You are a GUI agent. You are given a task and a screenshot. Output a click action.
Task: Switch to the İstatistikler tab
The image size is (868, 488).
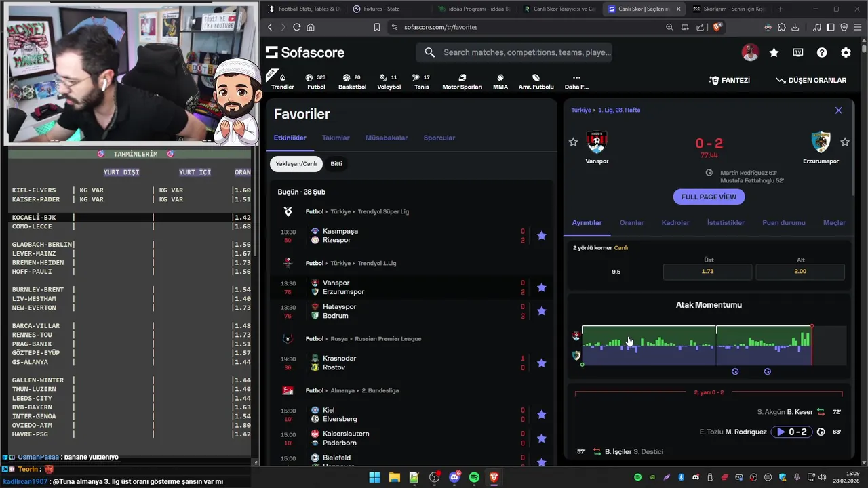(x=726, y=222)
